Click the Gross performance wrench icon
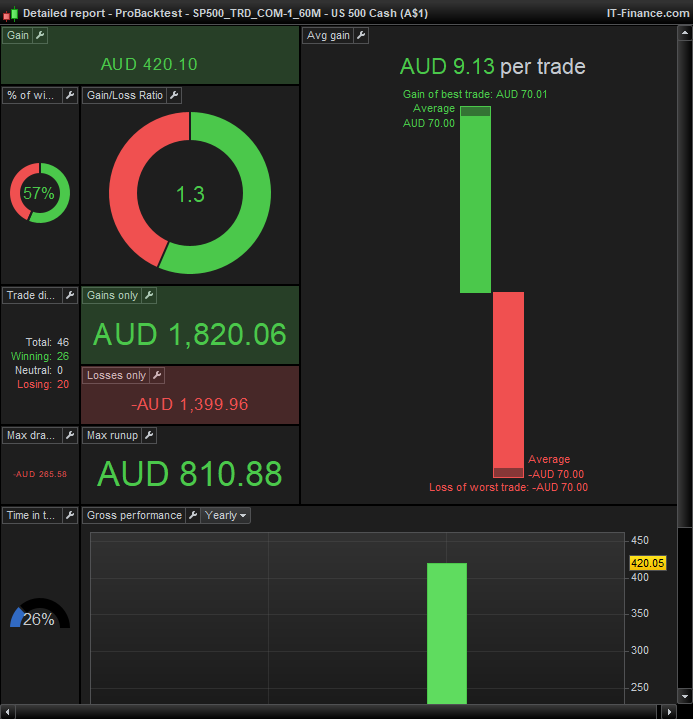 191,515
